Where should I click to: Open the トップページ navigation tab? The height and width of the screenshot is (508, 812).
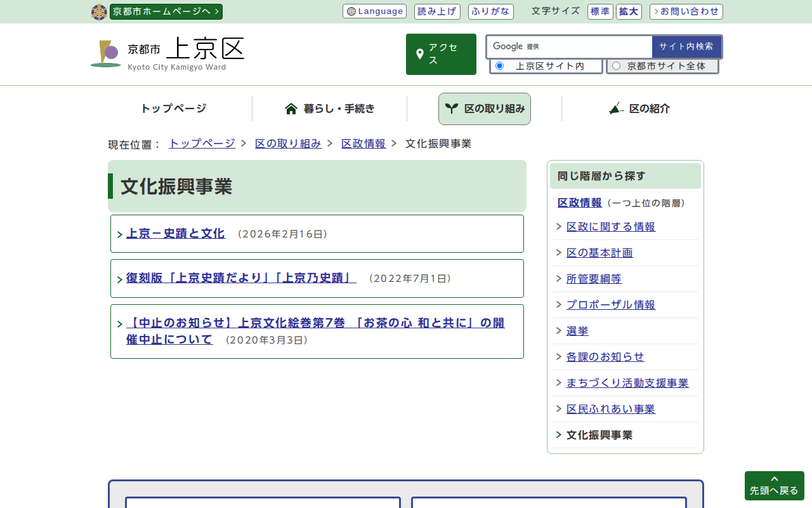[173, 109]
